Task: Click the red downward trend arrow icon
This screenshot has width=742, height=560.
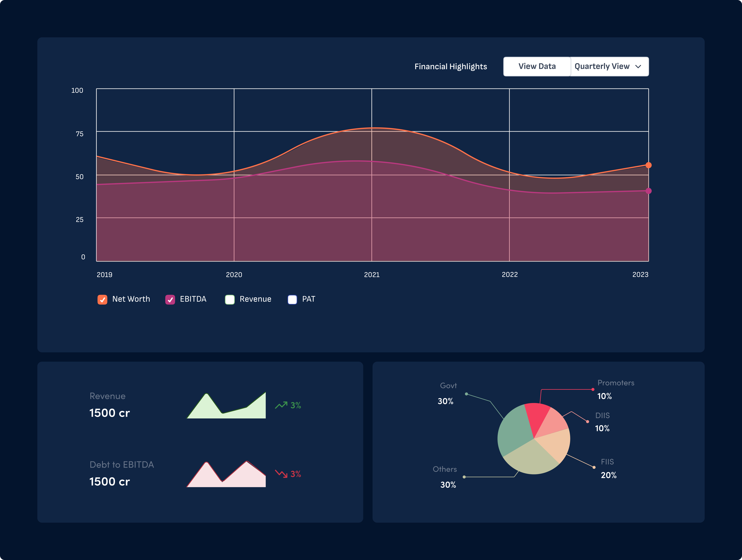Action: tap(281, 474)
